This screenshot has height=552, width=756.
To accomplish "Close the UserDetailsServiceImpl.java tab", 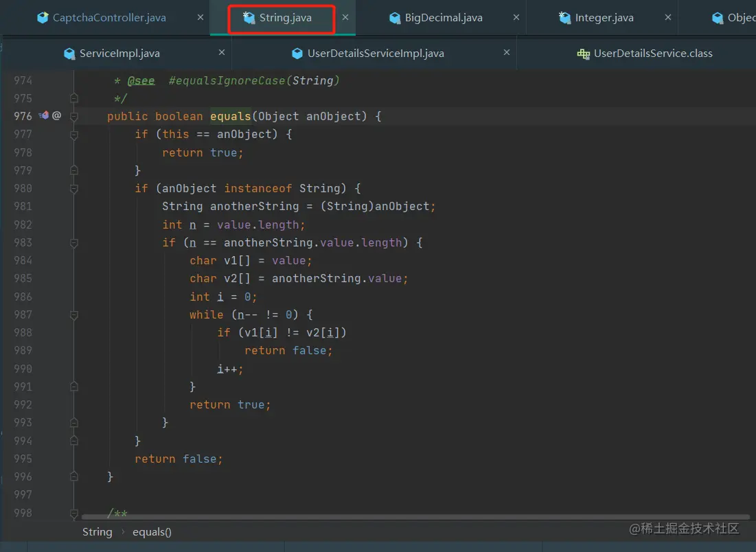I will 507,52.
